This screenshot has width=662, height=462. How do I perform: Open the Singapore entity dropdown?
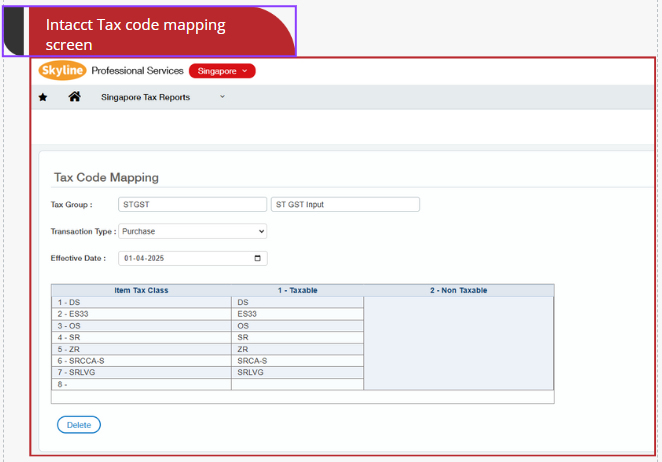[222, 71]
